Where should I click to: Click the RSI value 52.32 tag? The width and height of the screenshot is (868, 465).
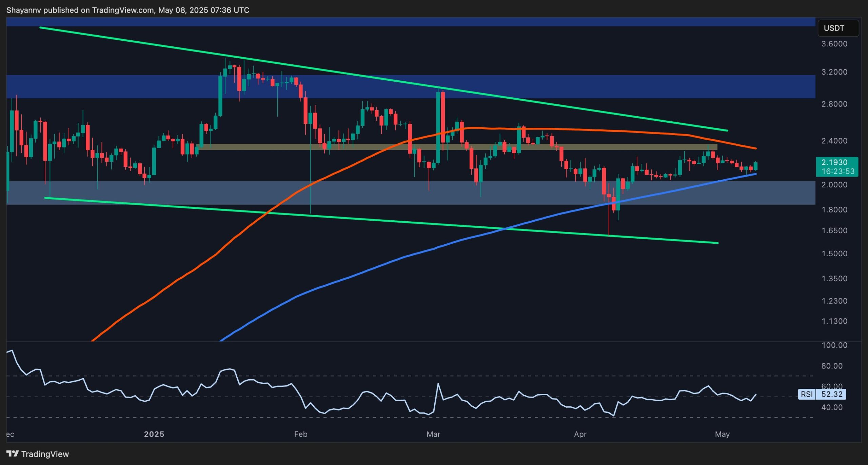pyautogui.click(x=831, y=394)
